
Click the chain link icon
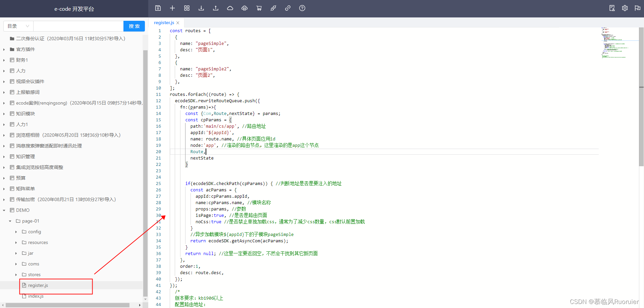coord(288,8)
